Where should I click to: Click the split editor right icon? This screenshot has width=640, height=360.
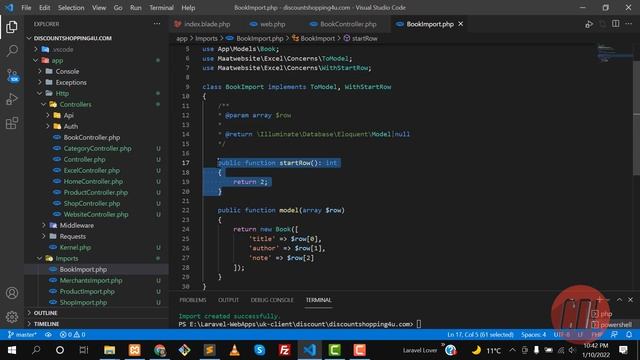[x=616, y=24]
